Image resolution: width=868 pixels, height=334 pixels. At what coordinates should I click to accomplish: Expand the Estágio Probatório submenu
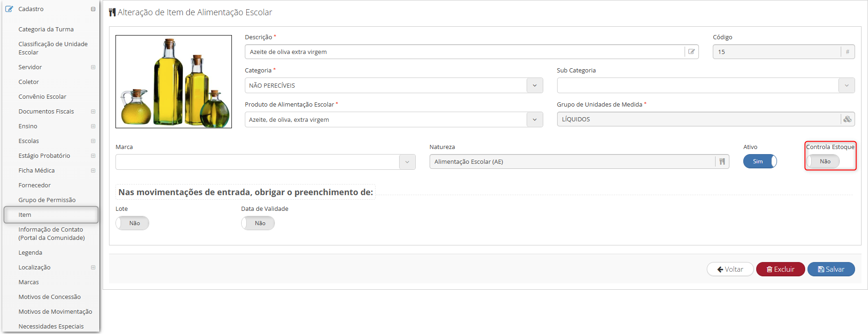(93, 156)
